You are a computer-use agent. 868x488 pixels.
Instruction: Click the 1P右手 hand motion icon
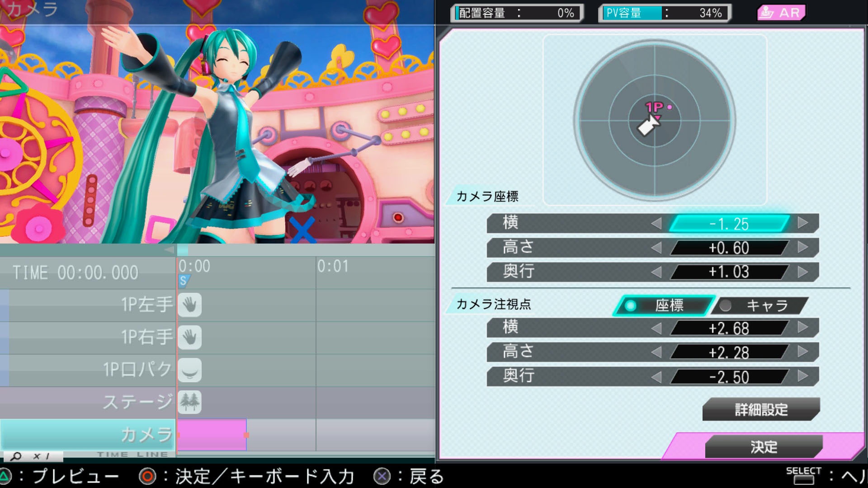189,338
